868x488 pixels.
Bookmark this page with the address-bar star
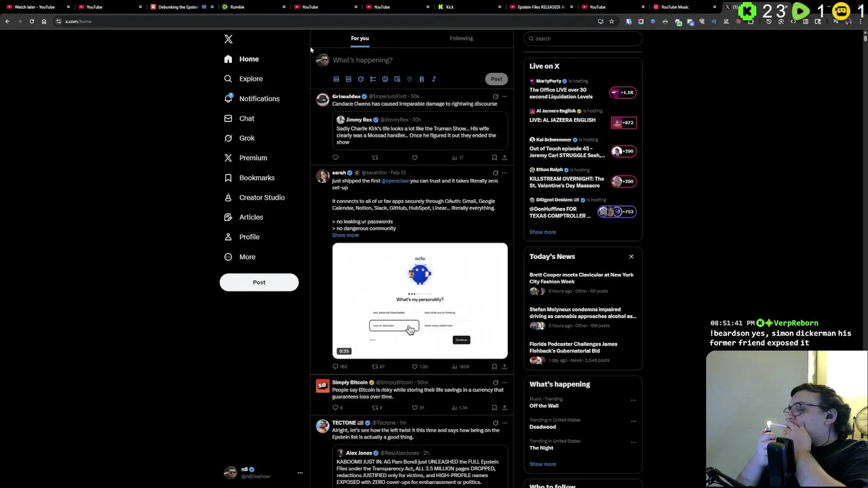[x=612, y=22]
